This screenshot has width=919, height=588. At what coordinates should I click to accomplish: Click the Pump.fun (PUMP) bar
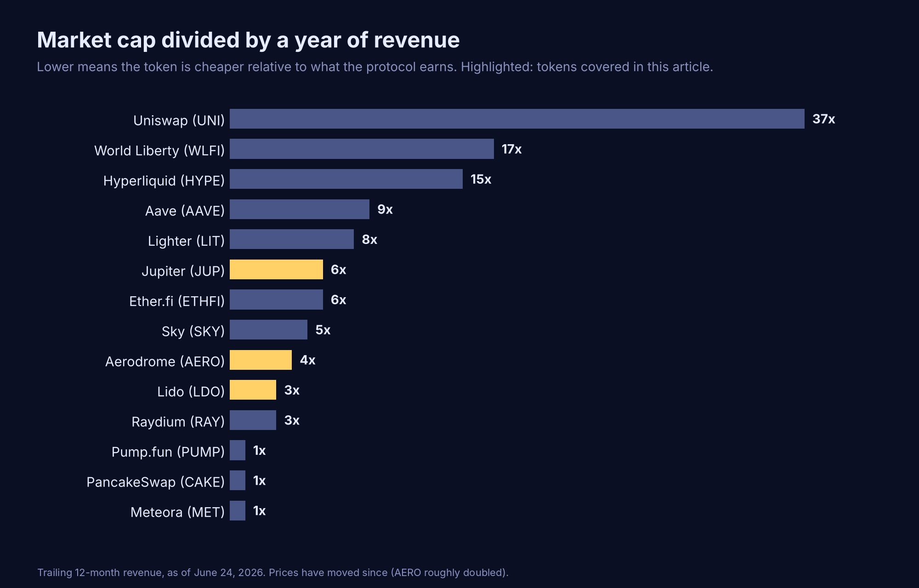[x=238, y=450]
